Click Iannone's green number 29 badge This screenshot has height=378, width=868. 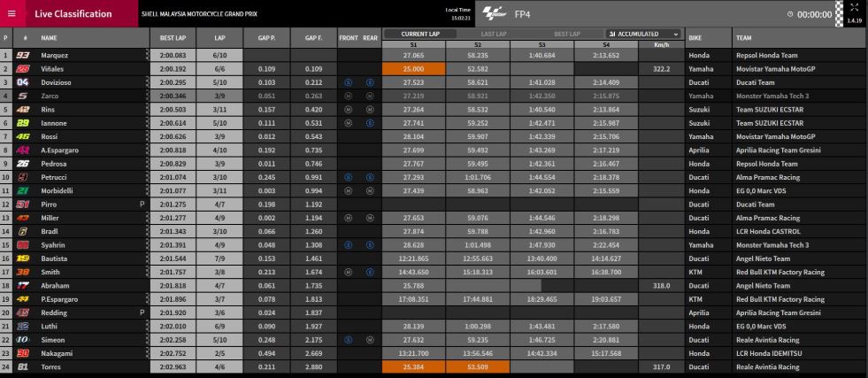pos(23,123)
